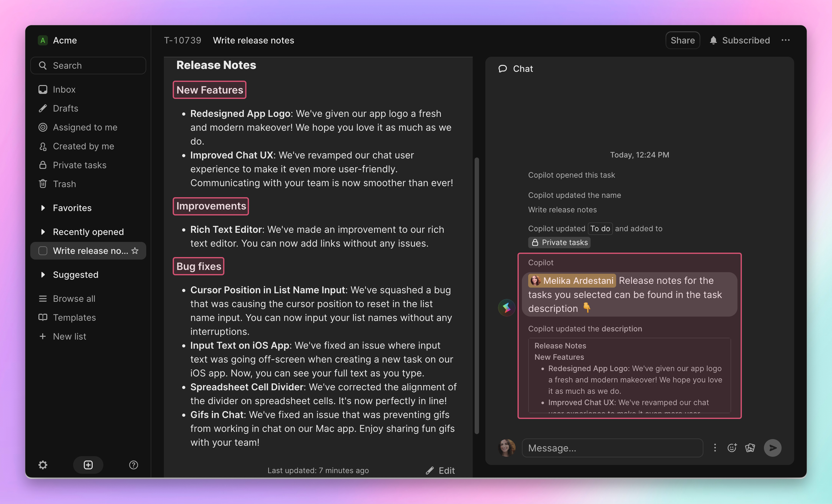This screenshot has height=504, width=832.
Task: Favorite the task with the star icon
Action: click(135, 250)
